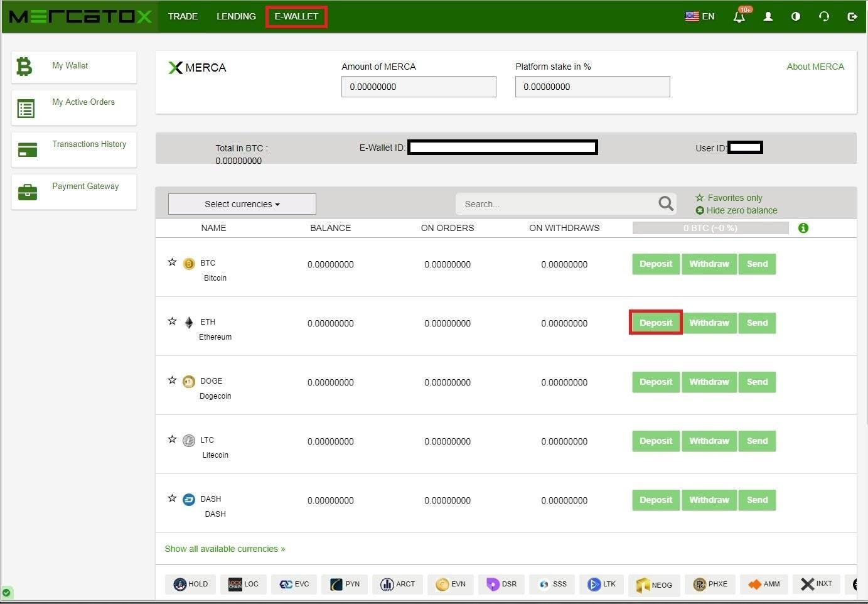Viewport: 868px width, 604px height.
Task: Select the PHXE currency chip
Action: coord(710,584)
